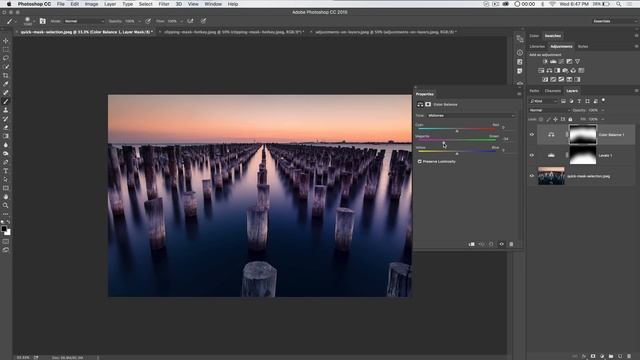Select the Hand tool

pyautogui.click(x=6, y=197)
